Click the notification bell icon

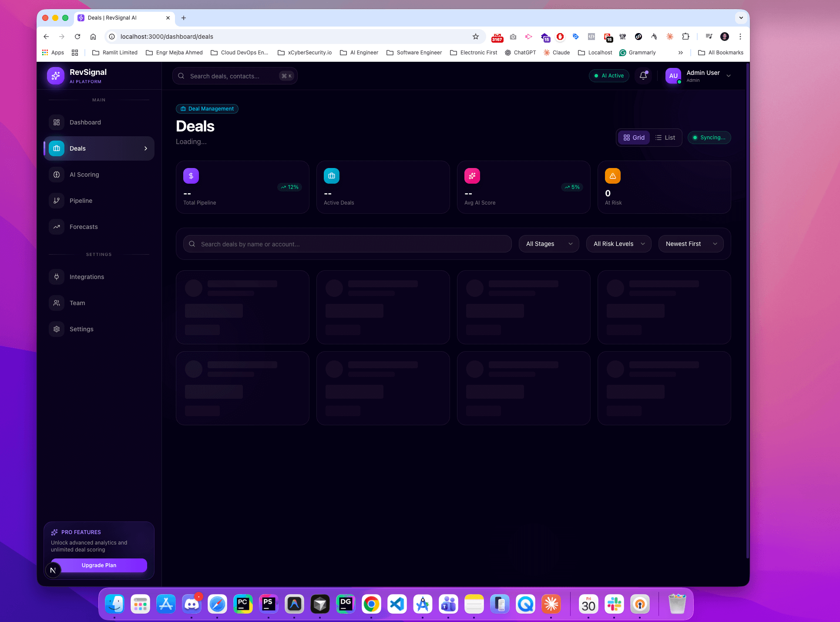643,75
